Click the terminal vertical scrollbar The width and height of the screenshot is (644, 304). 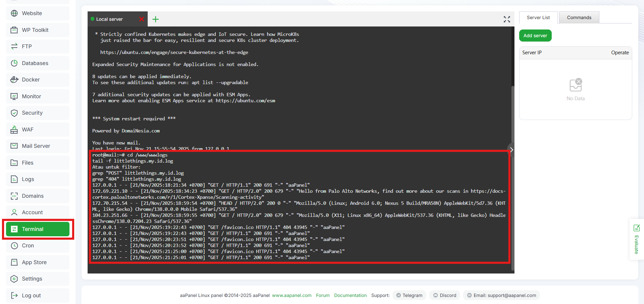click(x=512, y=178)
